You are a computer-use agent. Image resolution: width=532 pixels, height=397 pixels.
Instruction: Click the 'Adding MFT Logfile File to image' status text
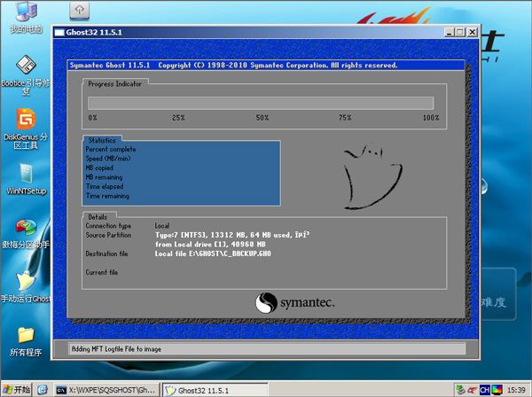116,349
